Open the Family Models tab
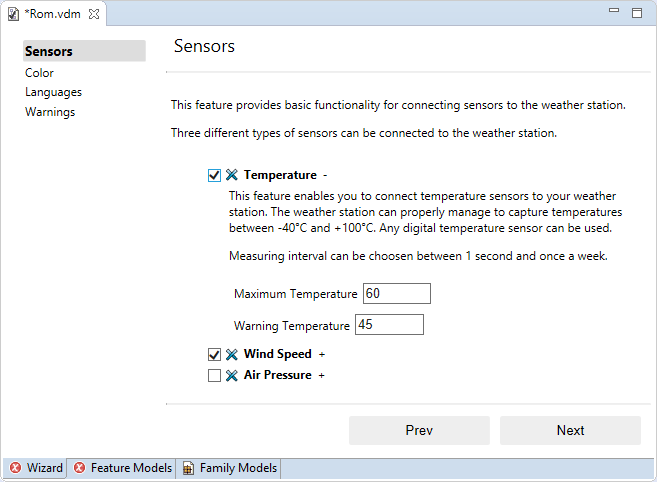Image resolution: width=657 pixels, height=482 pixels. (238, 468)
